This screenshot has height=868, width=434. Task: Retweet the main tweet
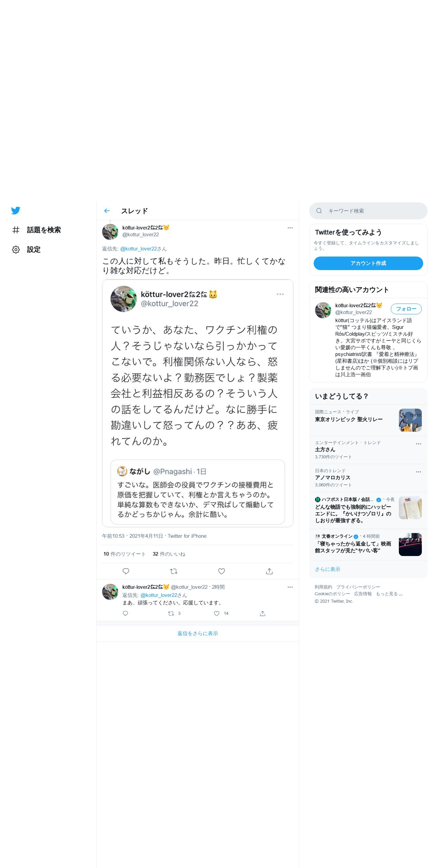pos(174,571)
